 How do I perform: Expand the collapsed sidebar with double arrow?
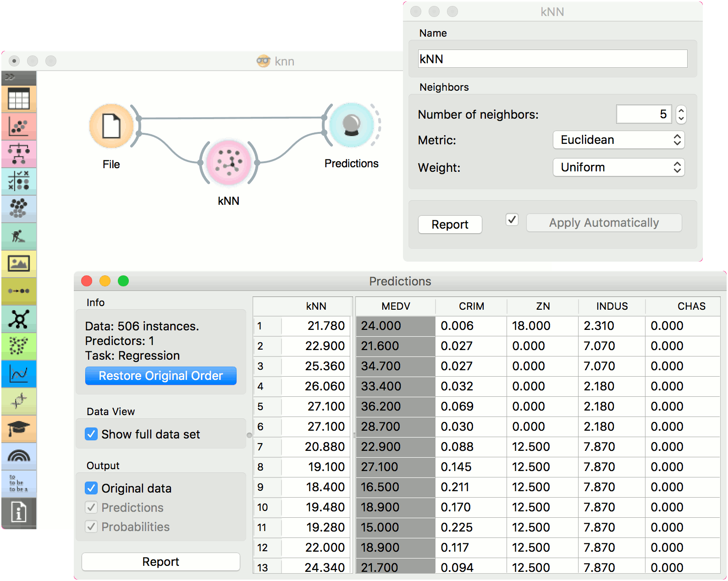click(10, 77)
